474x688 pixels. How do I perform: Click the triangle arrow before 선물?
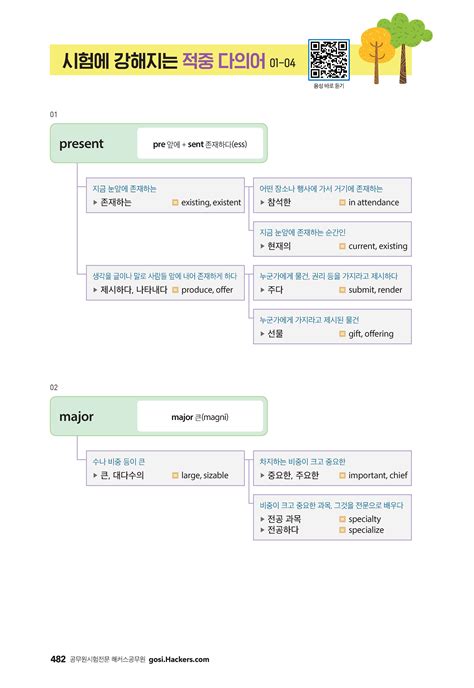coord(262,334)
